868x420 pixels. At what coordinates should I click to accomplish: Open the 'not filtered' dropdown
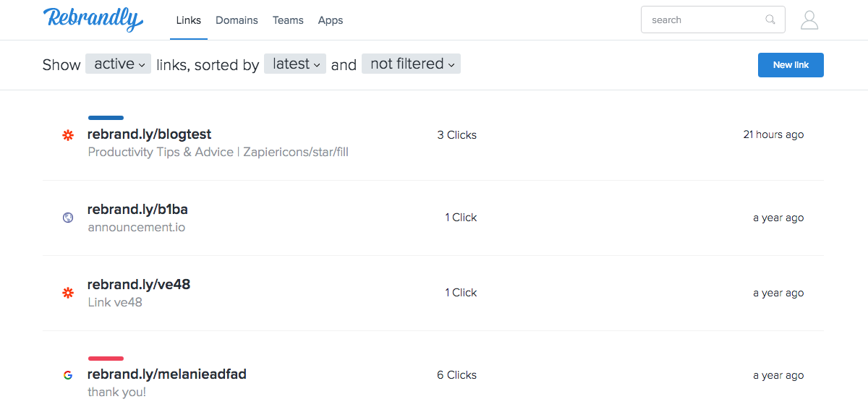(411, 64)
